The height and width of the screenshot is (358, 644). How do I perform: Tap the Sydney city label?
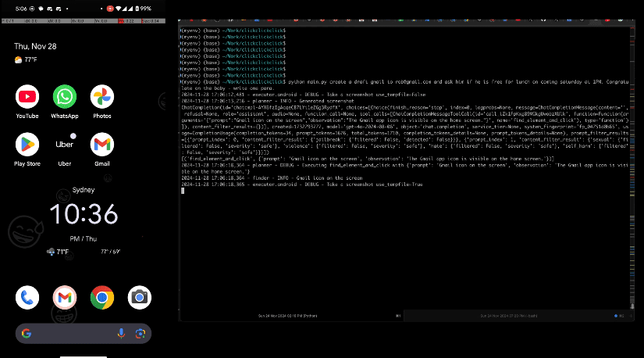(x=84, y=190)
